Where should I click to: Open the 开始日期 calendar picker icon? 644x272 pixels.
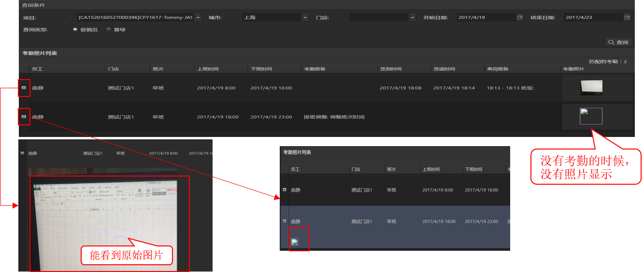click(520, 17)
